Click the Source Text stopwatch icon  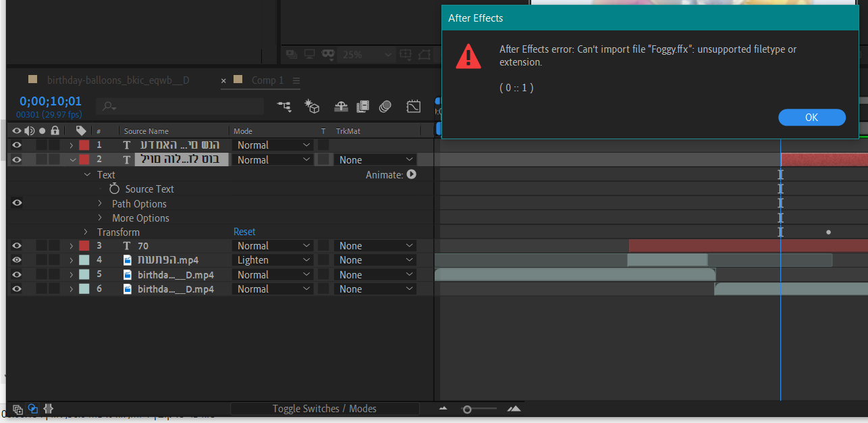(114, 189)
